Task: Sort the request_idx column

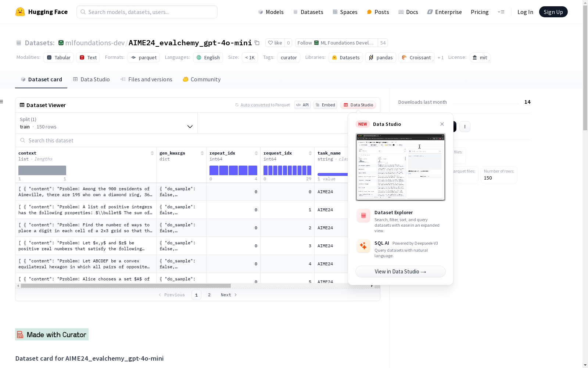Action: point(310,153)
